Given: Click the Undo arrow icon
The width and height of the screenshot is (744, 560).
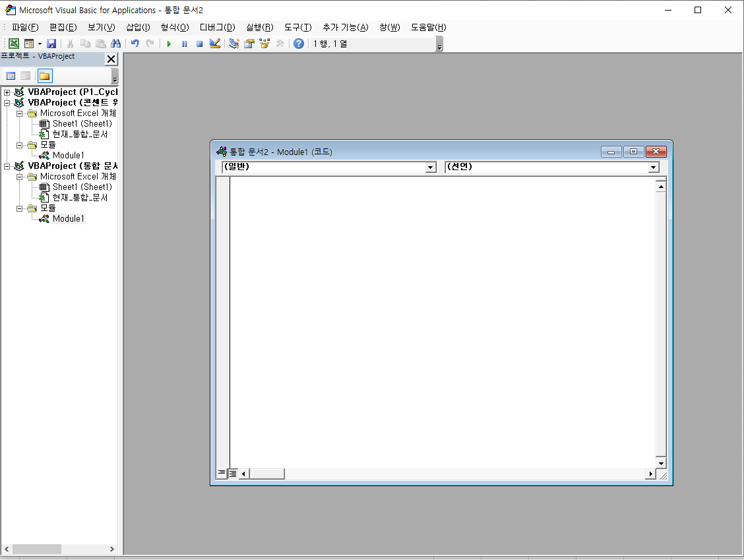Looking at the screenshot, I should [135, 44].
